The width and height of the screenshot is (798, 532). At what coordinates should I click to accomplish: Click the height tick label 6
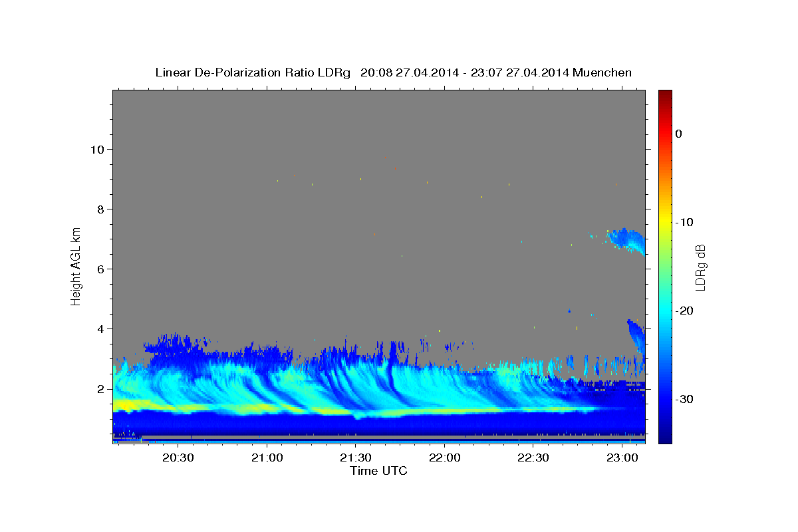pyautogui.click(x=100, y=269)
